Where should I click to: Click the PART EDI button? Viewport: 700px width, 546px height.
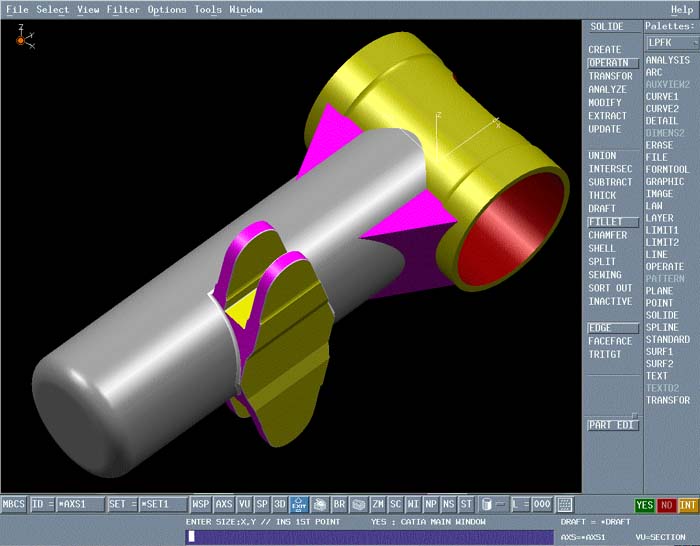(x=611, y=425)
